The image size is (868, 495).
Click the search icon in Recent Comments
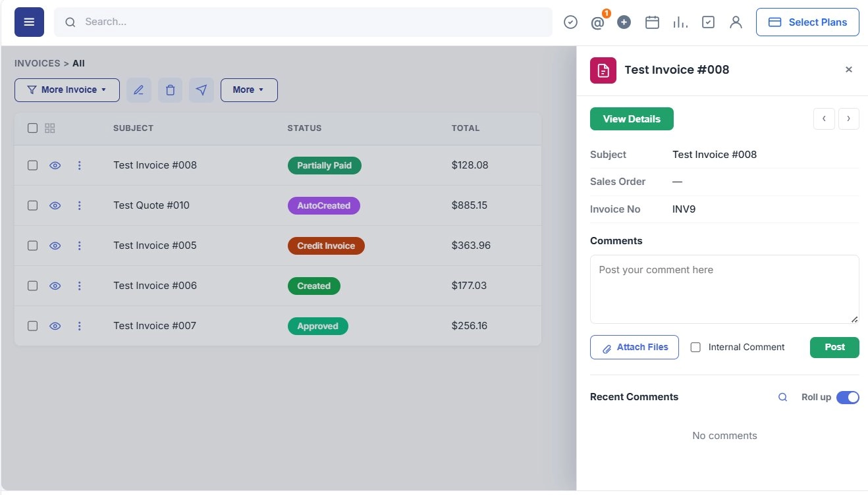tap(782, 398)
